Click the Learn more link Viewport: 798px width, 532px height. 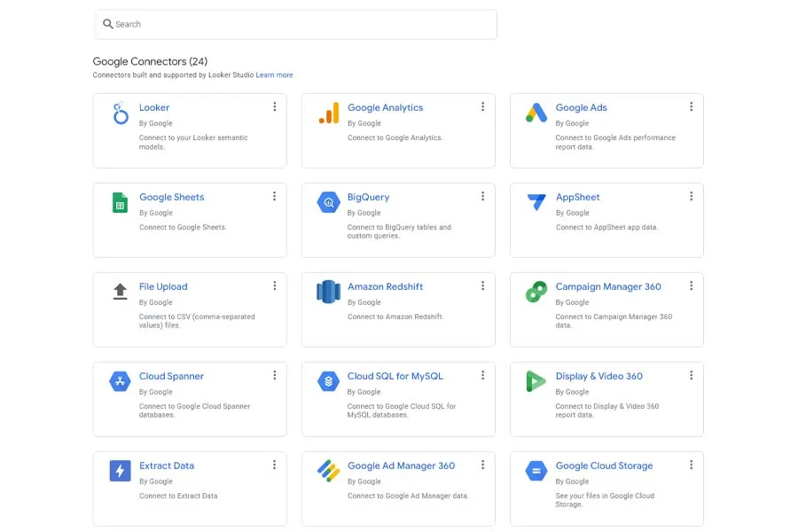coord(274,74)
